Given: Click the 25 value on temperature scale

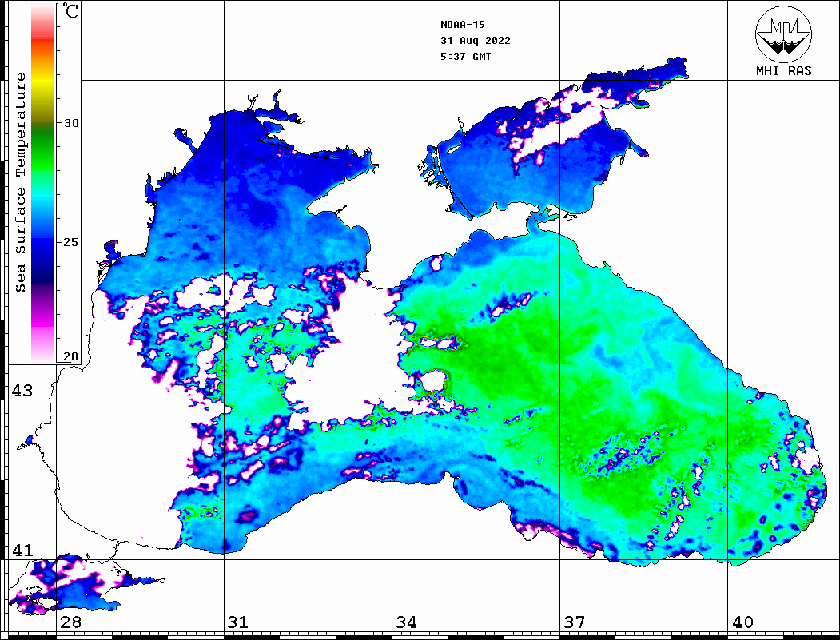Looking at the screenshot, I should click(x=71, y=242).
